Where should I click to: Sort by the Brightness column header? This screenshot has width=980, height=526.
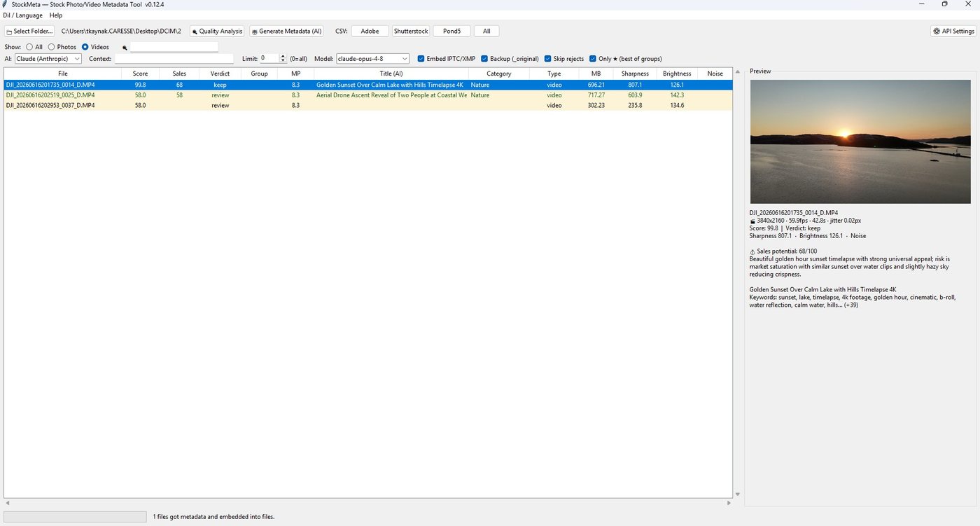677,74
